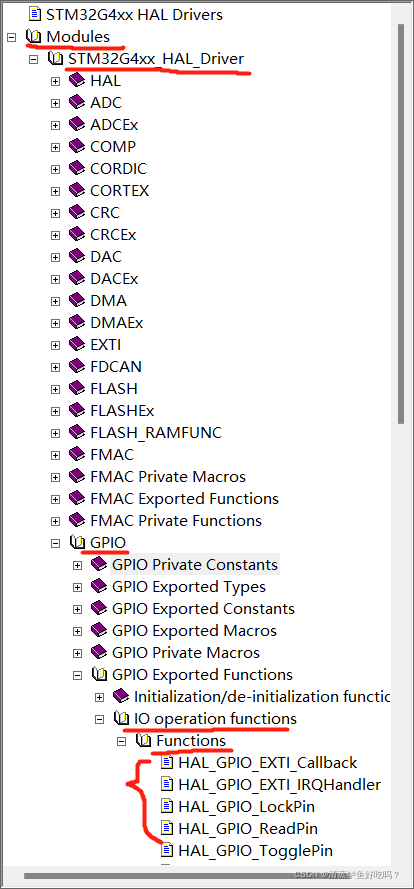Click the book icon next to CRC

[77, 213]
